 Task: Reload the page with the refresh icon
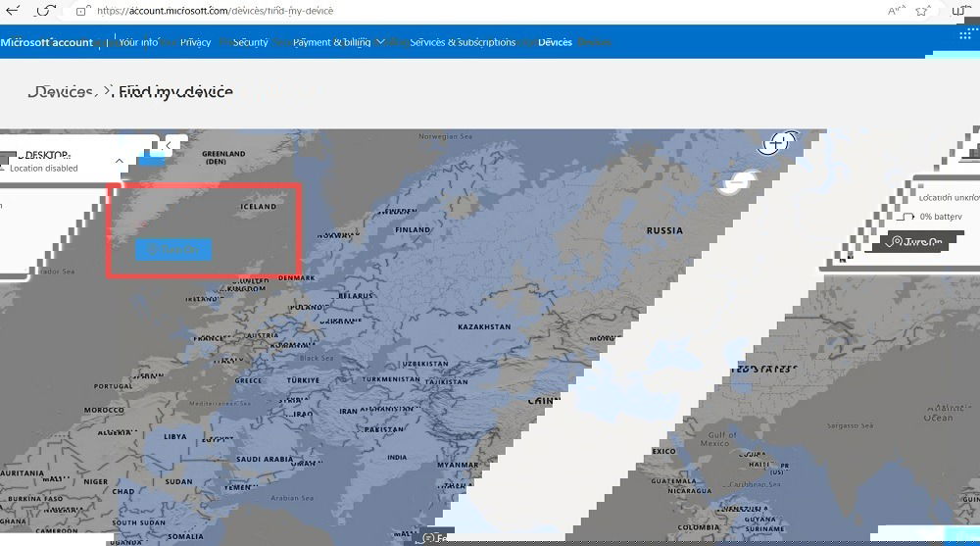[x=45, y=11]
